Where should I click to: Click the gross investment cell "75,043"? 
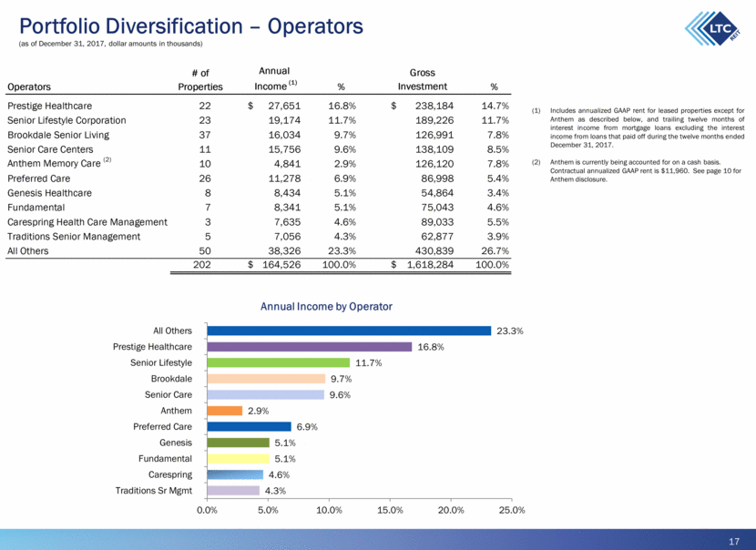(x=437, y=208)
